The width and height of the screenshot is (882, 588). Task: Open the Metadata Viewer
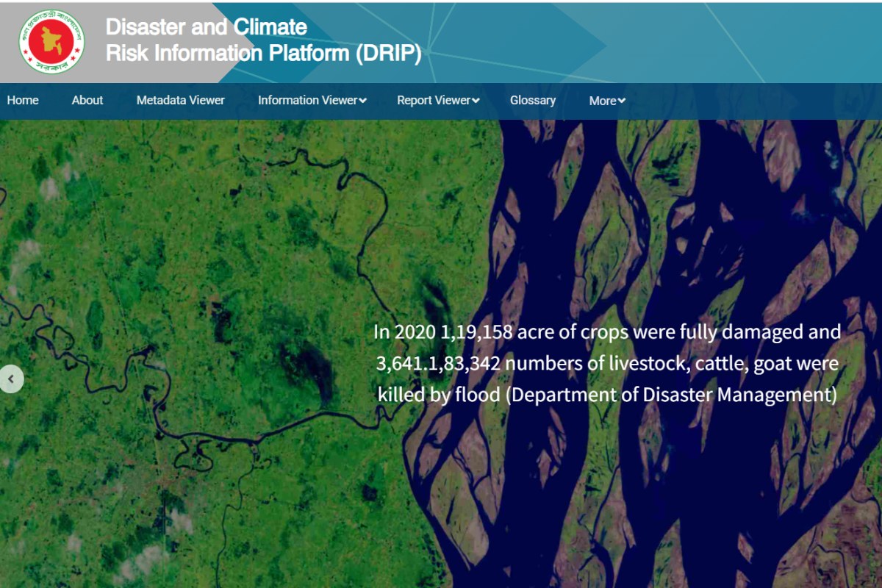pyautogui.click(x=181, y=100)
